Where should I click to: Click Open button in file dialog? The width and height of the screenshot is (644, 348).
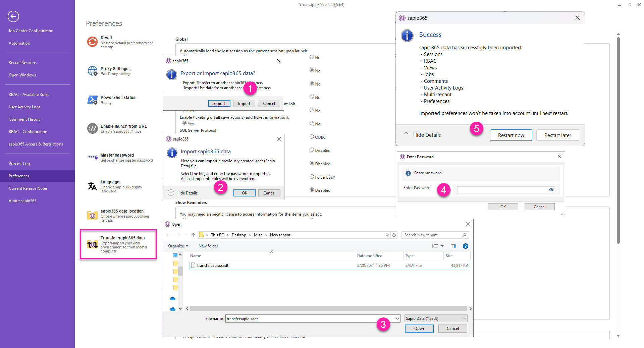click(419, 328)
